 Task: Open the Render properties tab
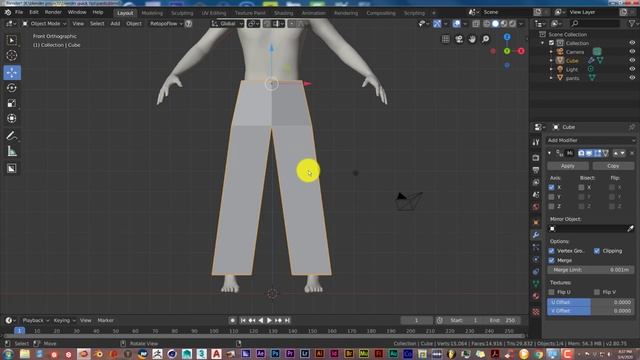click(x=536, y=158)
